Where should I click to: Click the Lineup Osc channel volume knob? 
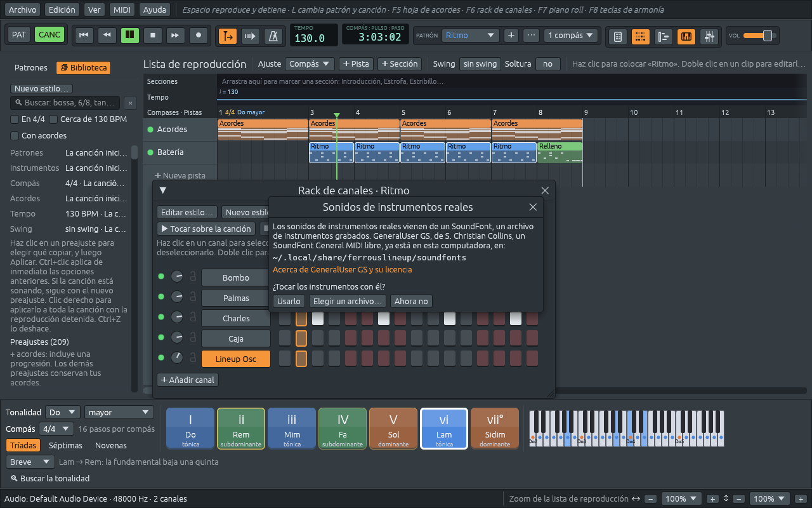click(177, 359)
